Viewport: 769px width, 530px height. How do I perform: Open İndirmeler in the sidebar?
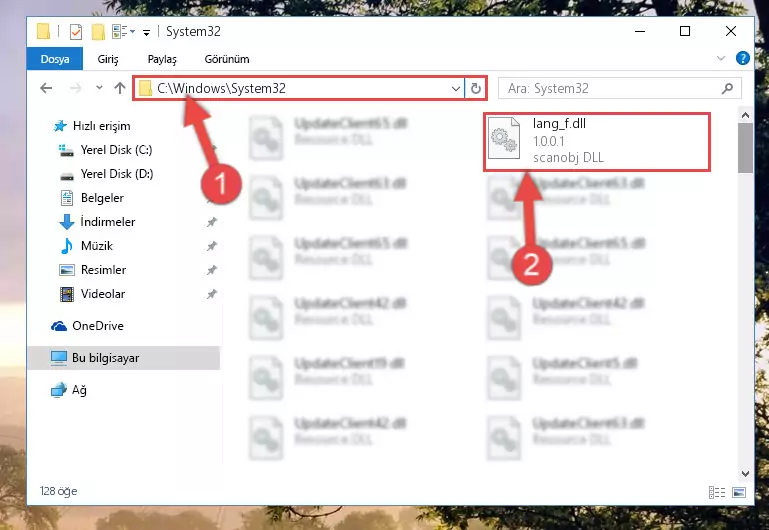108,222
